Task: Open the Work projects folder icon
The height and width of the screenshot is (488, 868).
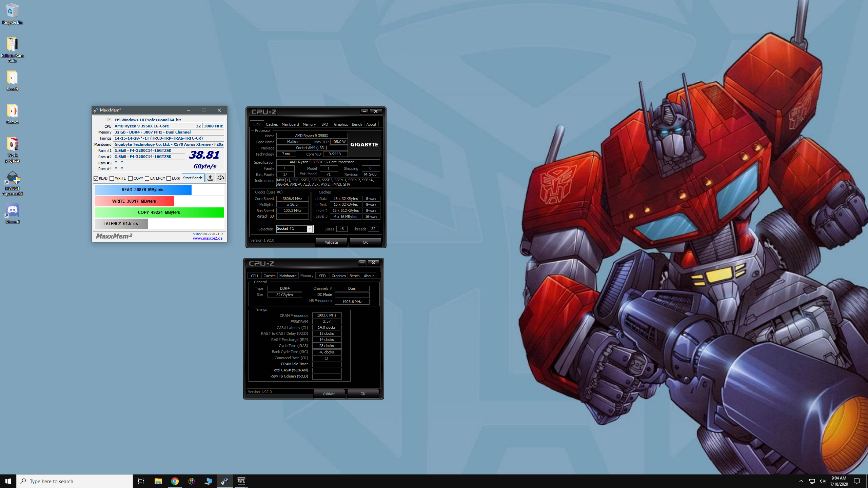Action: [12, 149]
